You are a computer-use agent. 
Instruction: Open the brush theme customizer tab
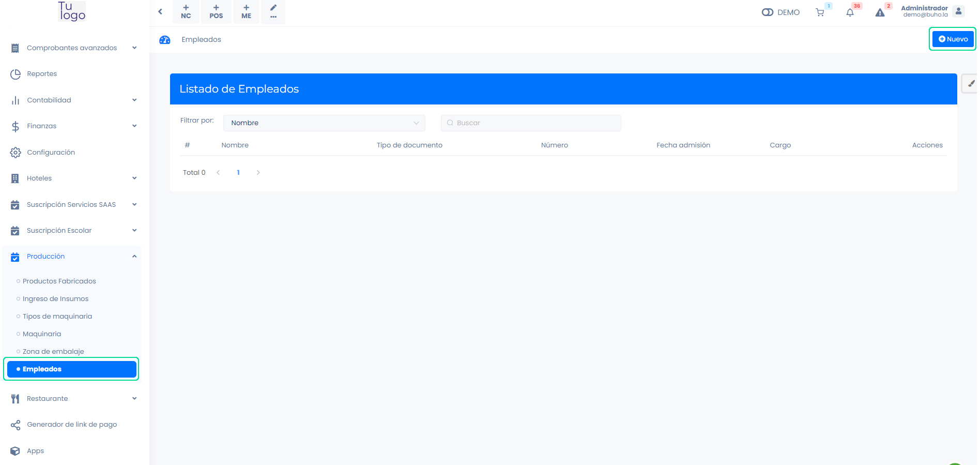click(x=970, y=83)
